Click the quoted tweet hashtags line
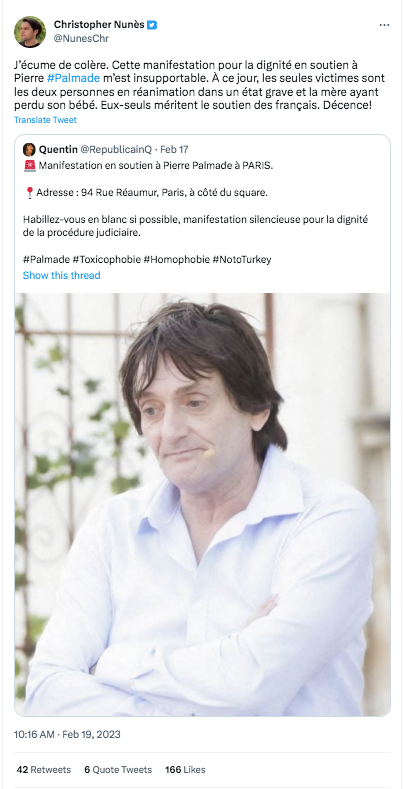Viewport: 404px width, 789px height. (x=147, y=260)
